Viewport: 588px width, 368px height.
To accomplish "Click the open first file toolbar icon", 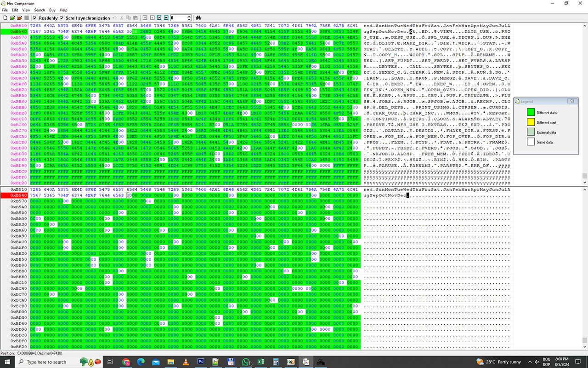I will [x=12, y=18].
